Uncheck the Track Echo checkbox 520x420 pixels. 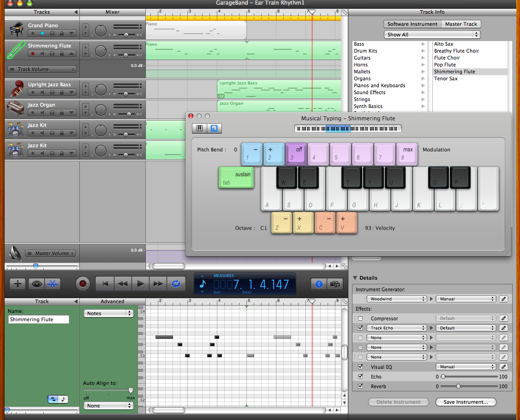click(x=360, y=328)
